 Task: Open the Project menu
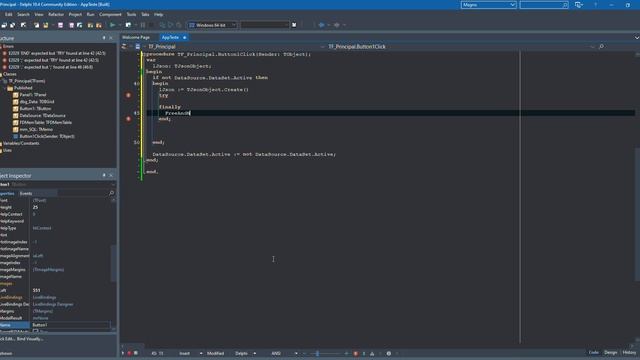[x=75, y=14]
